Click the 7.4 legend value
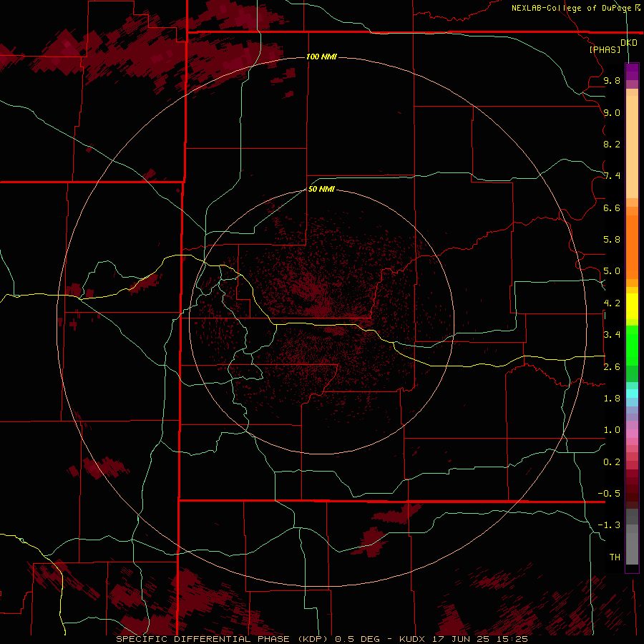Viewport: 644px width, 644px height. pyautogui.click(x=612, y=176)
